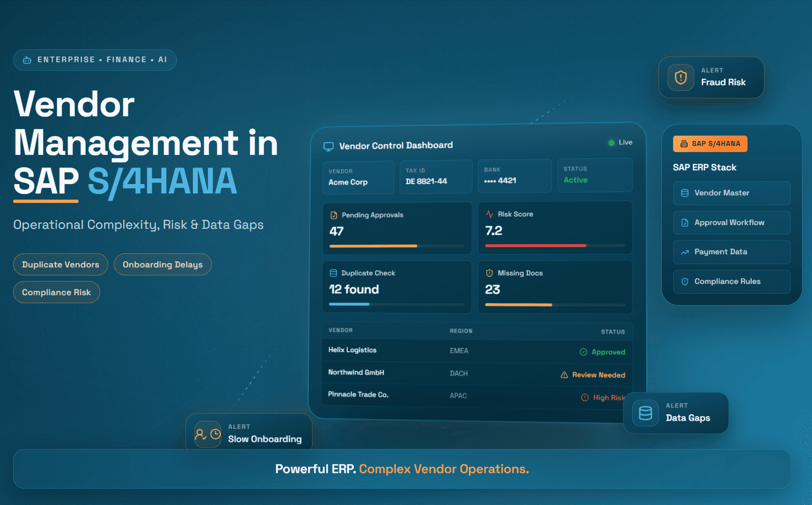The height and width of the screenshot is (505, 812).
Task: Click the Operational Complexity subtitle text
Action: click(138, 225)
